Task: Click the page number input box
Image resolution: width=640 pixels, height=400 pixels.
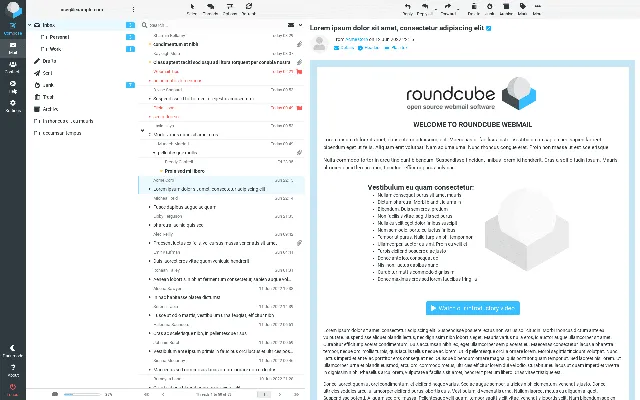Action: tap(264, 394)
